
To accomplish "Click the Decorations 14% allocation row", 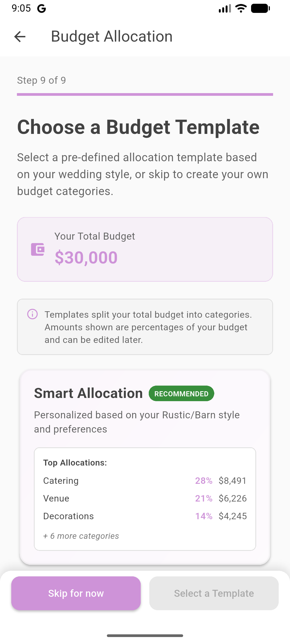I will tap(145, 516).
